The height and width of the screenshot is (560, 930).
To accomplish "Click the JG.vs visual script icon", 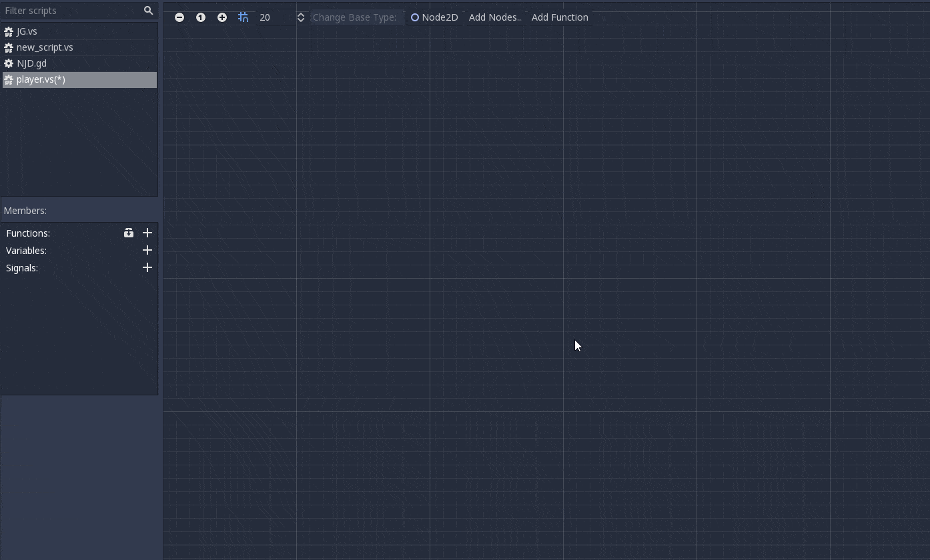I will pyautogui.click(x=9, y=31).
